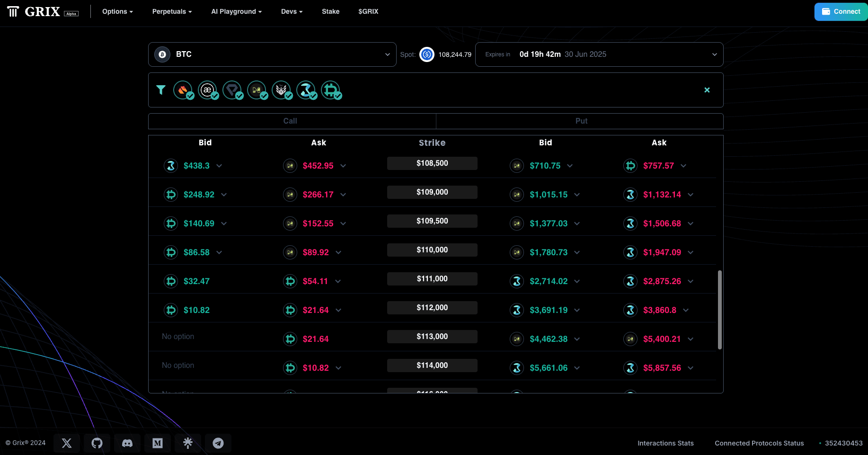This screenshot has width=868, height=455.
Task: Click the Premia diamond protocol icon
Action: coord(233,89)
